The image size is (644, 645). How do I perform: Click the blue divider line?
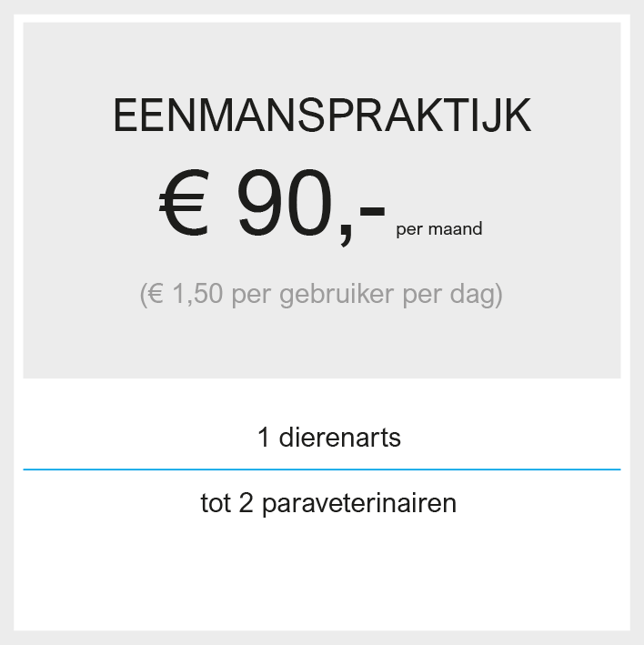coord(322,469)
